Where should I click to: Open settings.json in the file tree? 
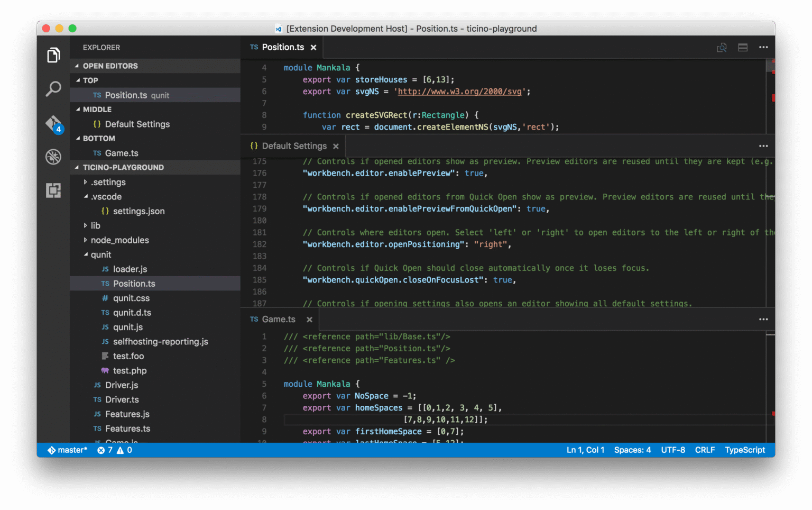(x=155, y=211)
